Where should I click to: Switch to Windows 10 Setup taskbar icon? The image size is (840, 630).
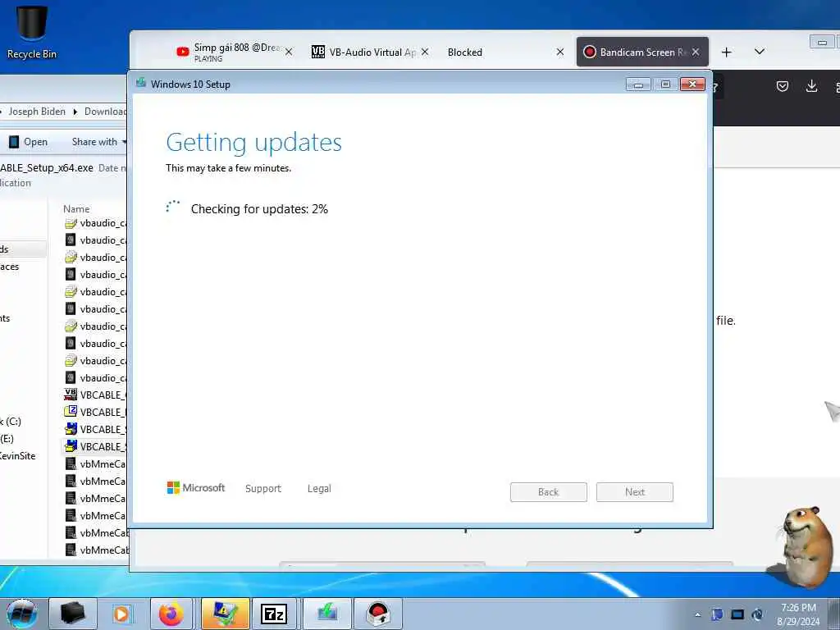[x=326, y=614]
